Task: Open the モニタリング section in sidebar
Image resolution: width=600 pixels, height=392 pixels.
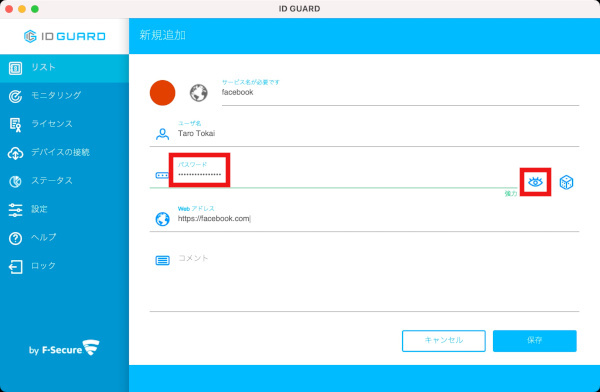Action: [x=64, y=96]
